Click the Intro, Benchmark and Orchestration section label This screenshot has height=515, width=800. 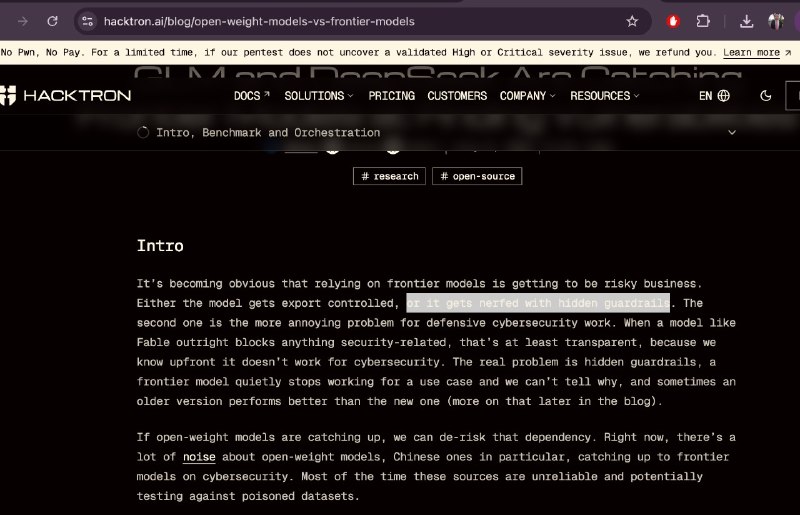click(268, 133)
